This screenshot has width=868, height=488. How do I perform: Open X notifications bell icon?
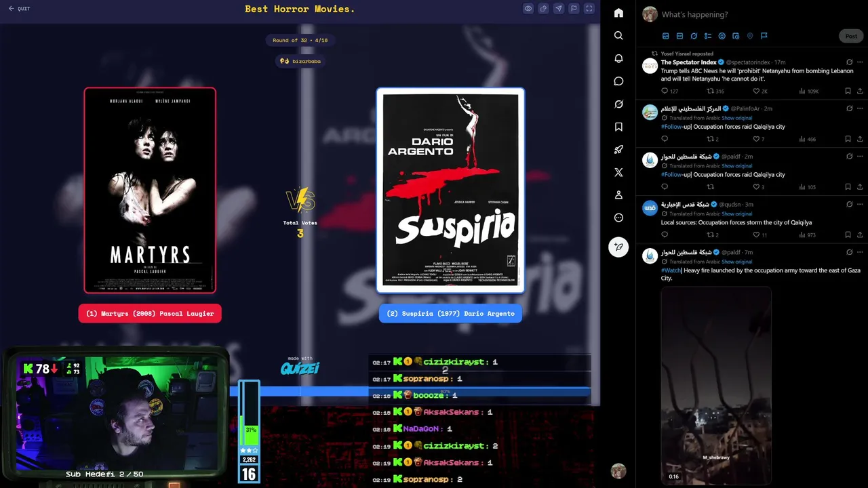618,58
